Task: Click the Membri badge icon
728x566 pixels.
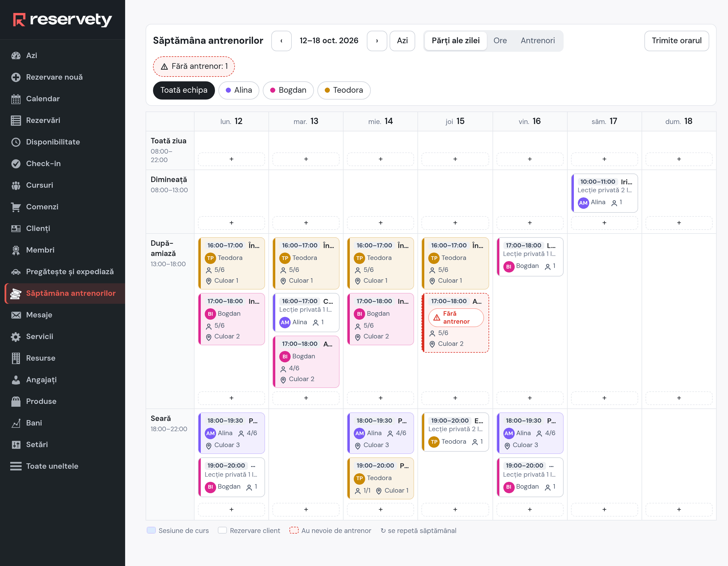Action: (16, 250)
